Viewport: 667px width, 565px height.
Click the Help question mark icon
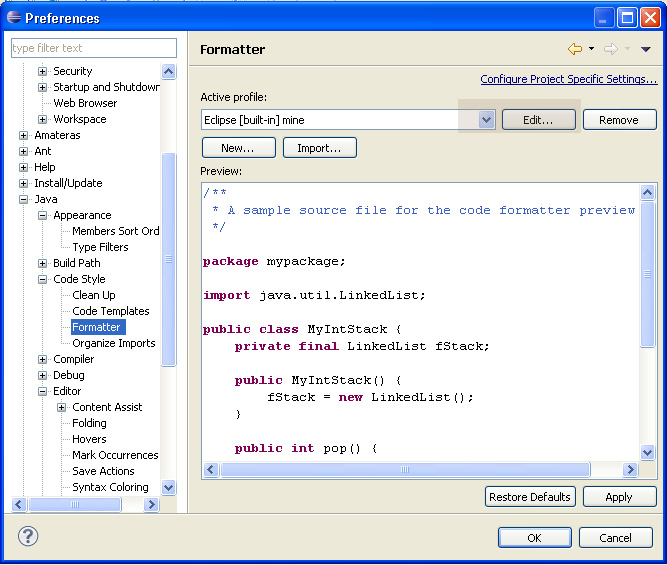pyautogui.click(x=28, y=536)
